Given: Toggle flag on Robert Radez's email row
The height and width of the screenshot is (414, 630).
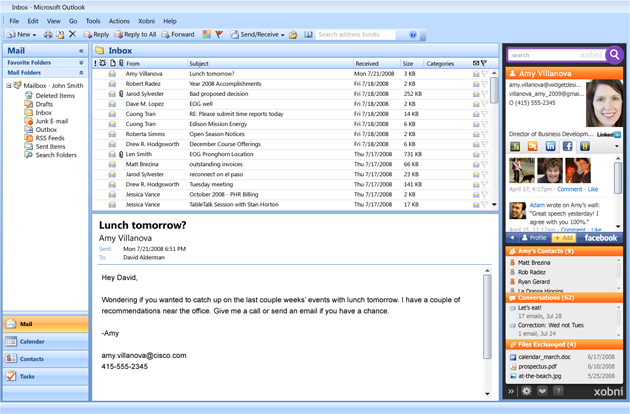Looking at the screenshot, I should click(x=484, y=84).
